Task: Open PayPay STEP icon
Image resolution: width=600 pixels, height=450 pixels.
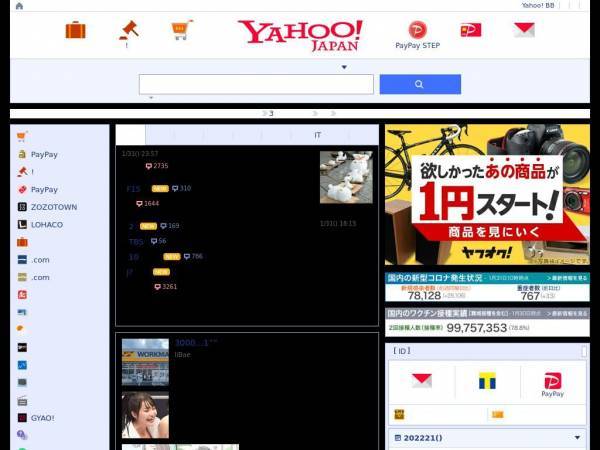Action: pyautogui.click(x=417, y=35)
